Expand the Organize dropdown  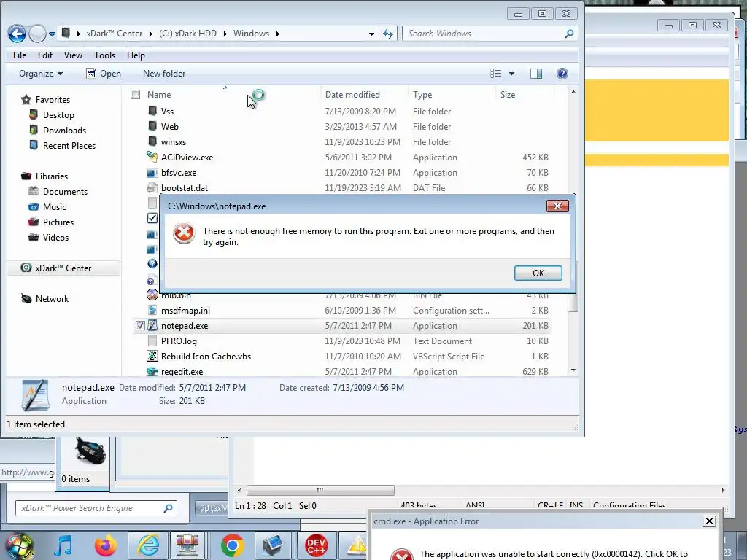point(41,74)
